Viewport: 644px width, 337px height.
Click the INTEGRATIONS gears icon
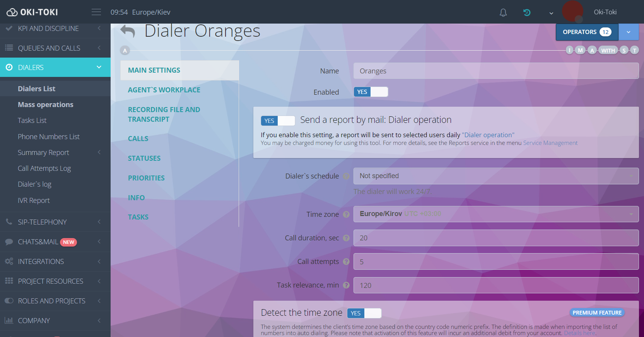point(9,261)
